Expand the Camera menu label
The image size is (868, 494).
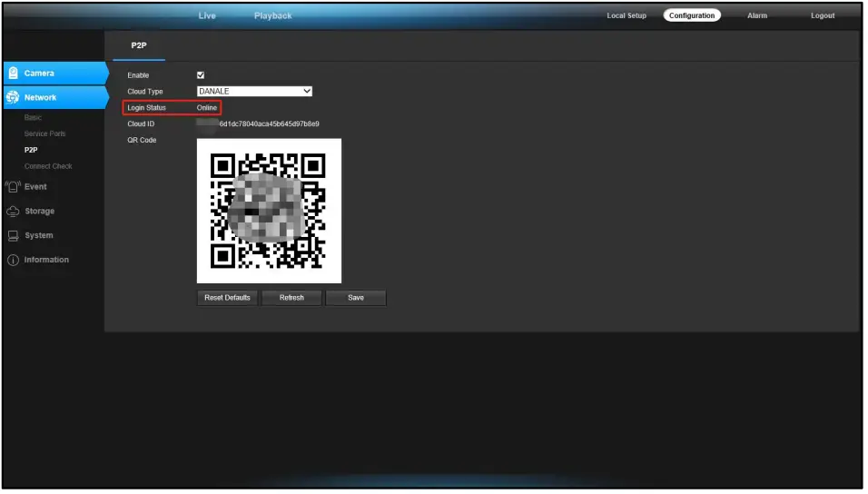39,74
